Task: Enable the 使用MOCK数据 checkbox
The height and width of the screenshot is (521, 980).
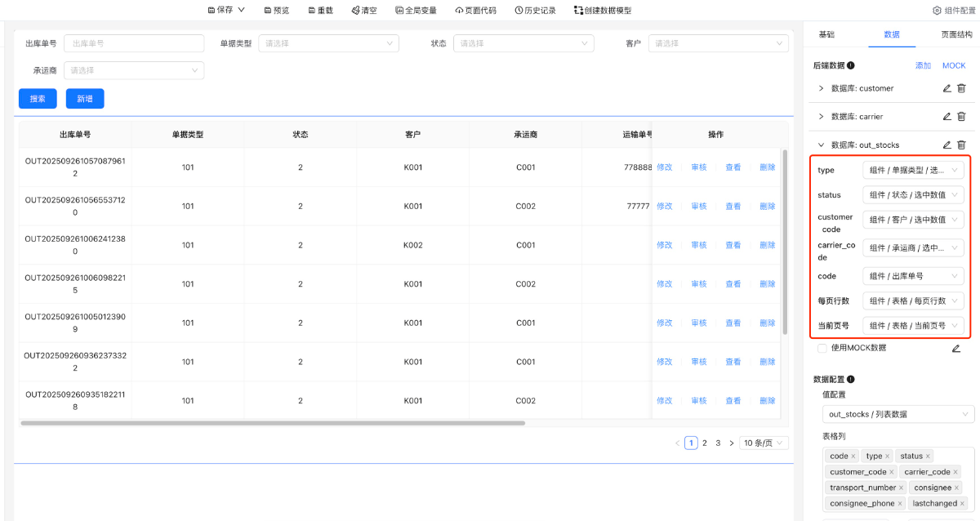Action: tap(822, 349)
